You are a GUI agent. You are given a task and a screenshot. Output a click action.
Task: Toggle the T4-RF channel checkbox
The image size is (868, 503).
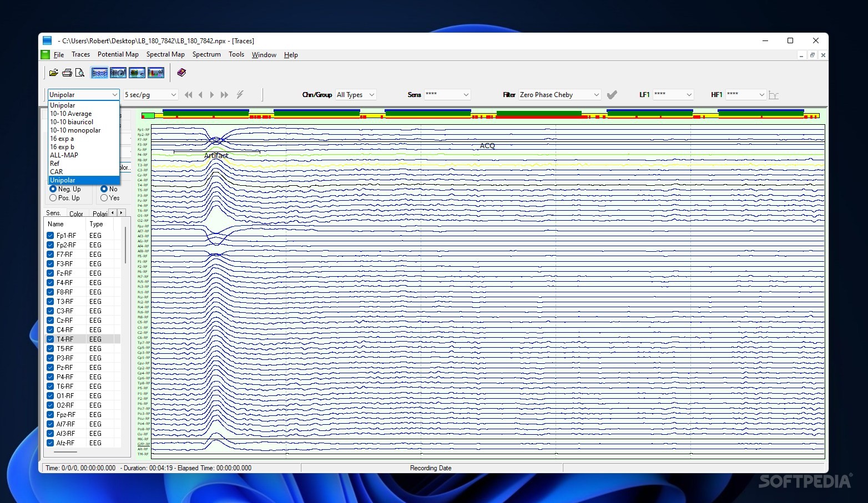51,339
